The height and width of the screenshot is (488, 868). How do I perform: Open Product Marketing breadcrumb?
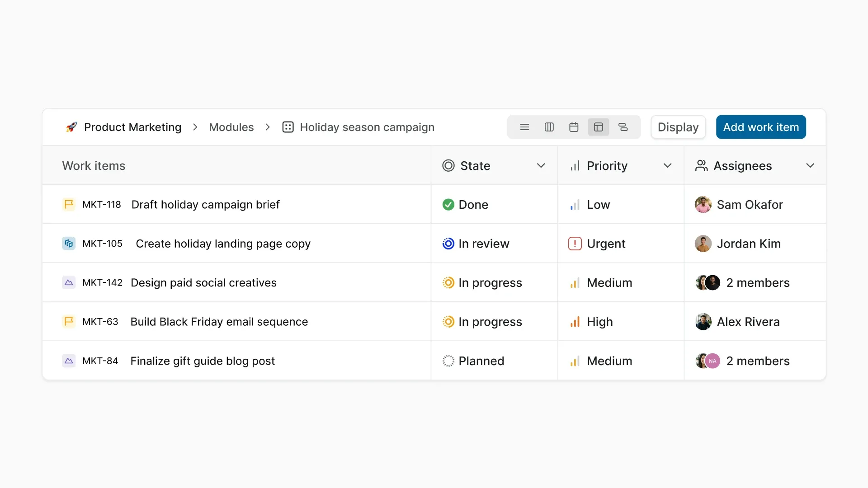132,127
